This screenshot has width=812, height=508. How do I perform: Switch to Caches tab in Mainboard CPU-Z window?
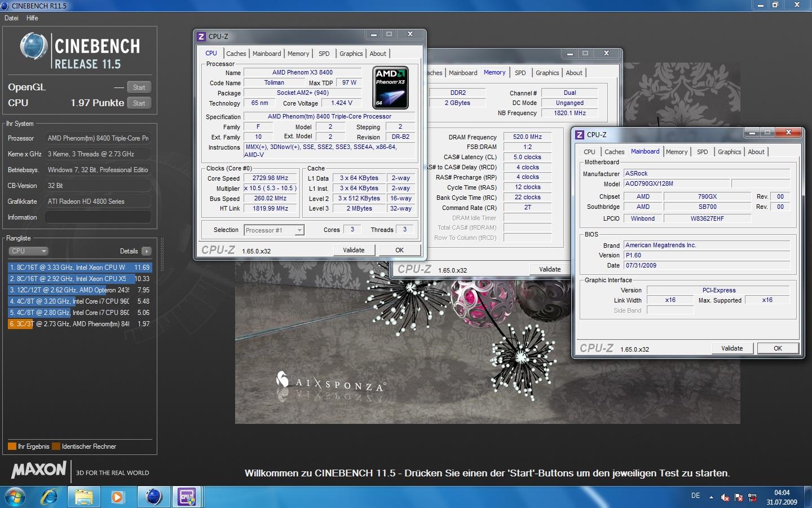(x=615, y=152)
